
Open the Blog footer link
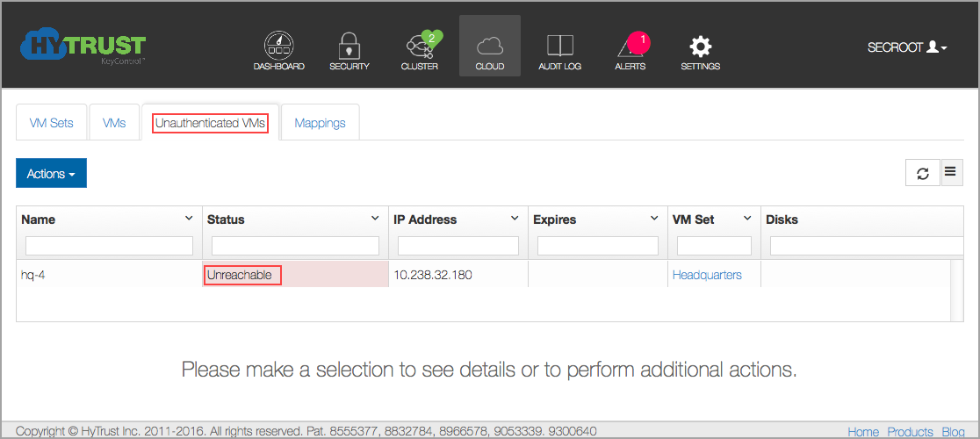(953, 431)
